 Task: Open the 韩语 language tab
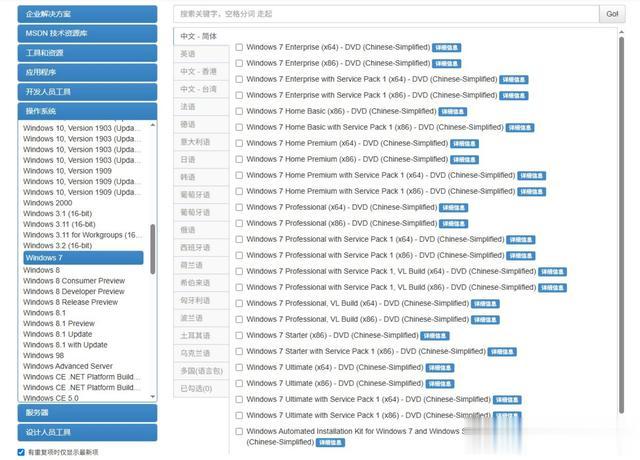201,177
